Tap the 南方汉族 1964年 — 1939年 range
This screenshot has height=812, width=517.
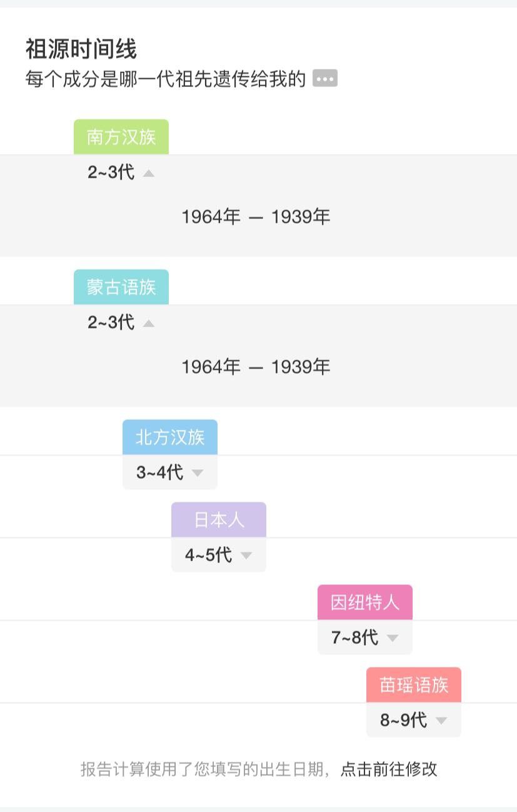click(x=256, y=217)
